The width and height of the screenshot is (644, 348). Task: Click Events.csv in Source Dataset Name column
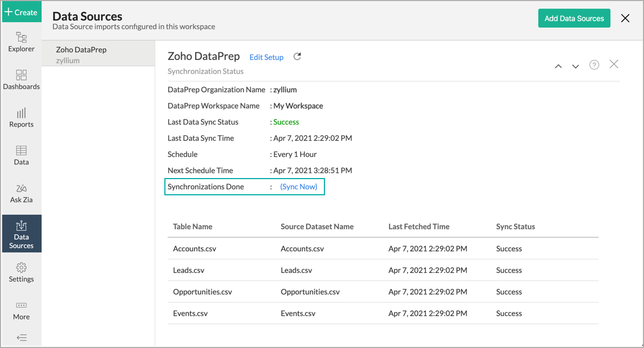click(298, 313)
